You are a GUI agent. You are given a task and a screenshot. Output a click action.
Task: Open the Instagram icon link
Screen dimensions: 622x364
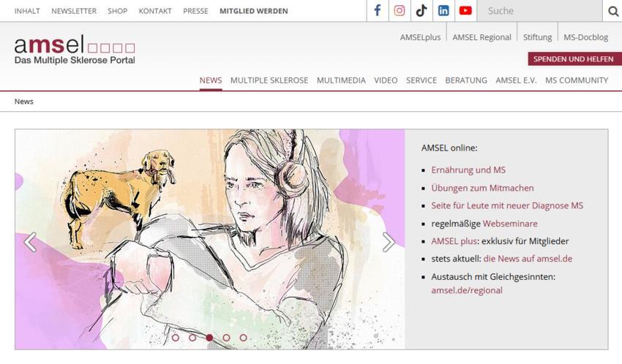[400, 11]
